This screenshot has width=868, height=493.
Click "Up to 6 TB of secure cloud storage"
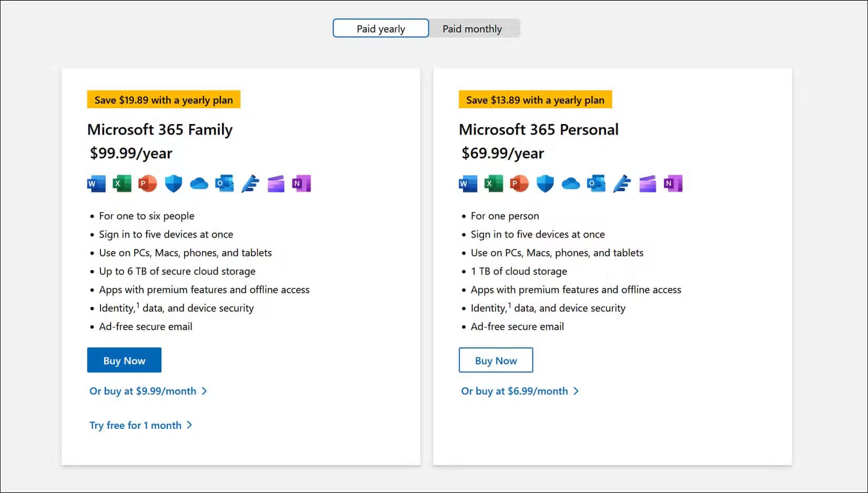click(x=177, y=271)
